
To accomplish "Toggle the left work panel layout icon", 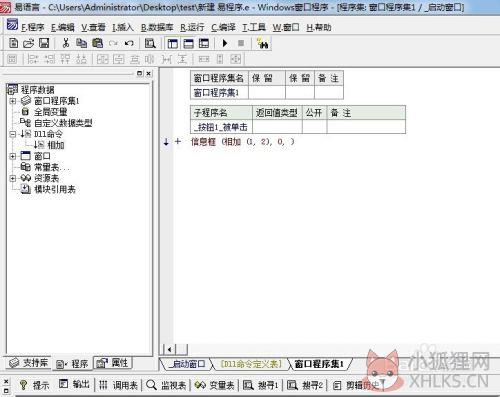I will tap(173, 43).
